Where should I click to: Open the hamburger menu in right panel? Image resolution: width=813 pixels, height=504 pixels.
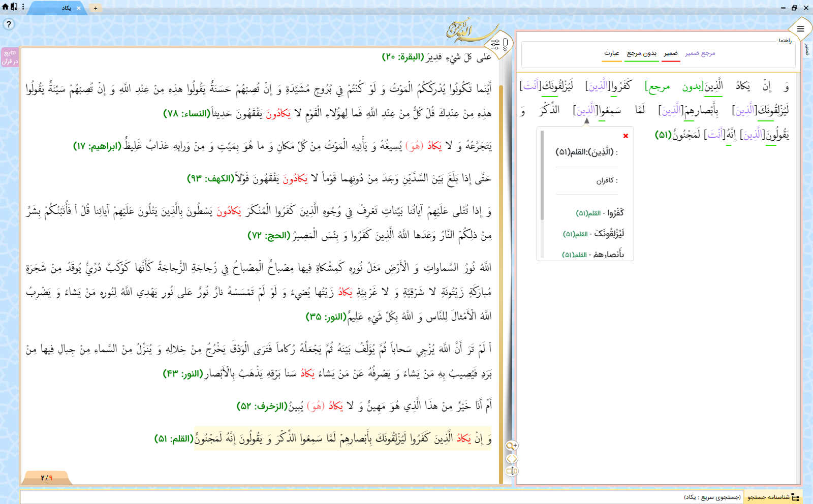coord(800,29)
